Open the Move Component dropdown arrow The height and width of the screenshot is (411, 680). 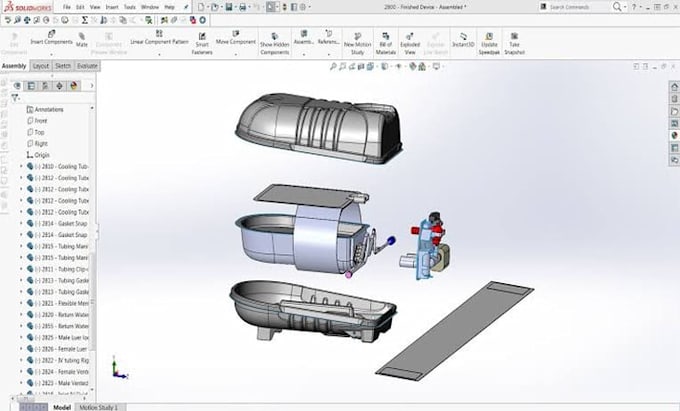tap(235, 55)
